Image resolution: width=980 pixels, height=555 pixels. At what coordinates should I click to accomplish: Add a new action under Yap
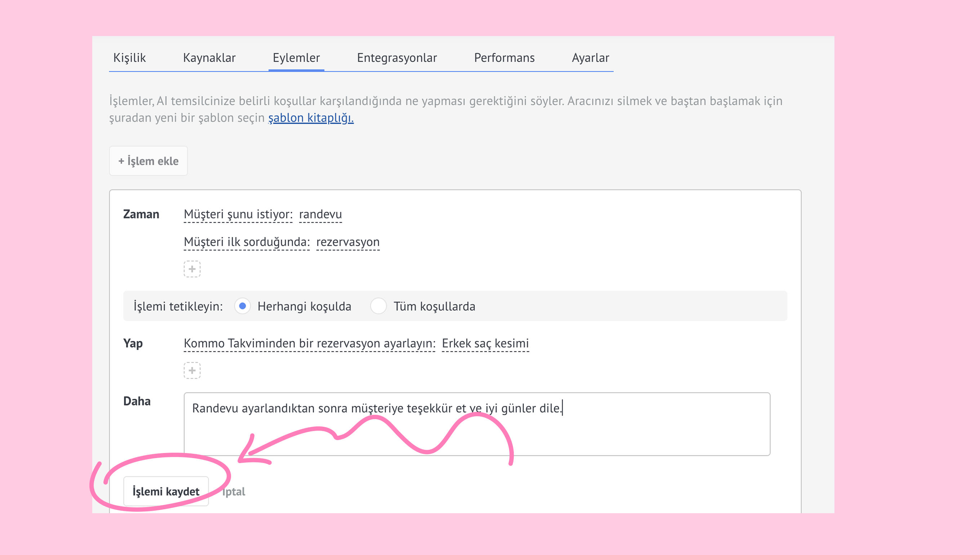click(192, 370)
